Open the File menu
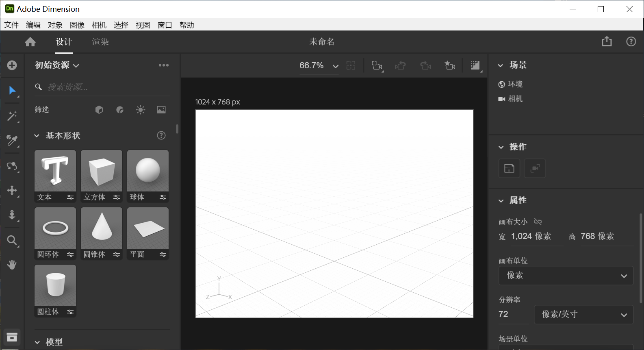The image size is (644, 350). [x=11, y=25]
